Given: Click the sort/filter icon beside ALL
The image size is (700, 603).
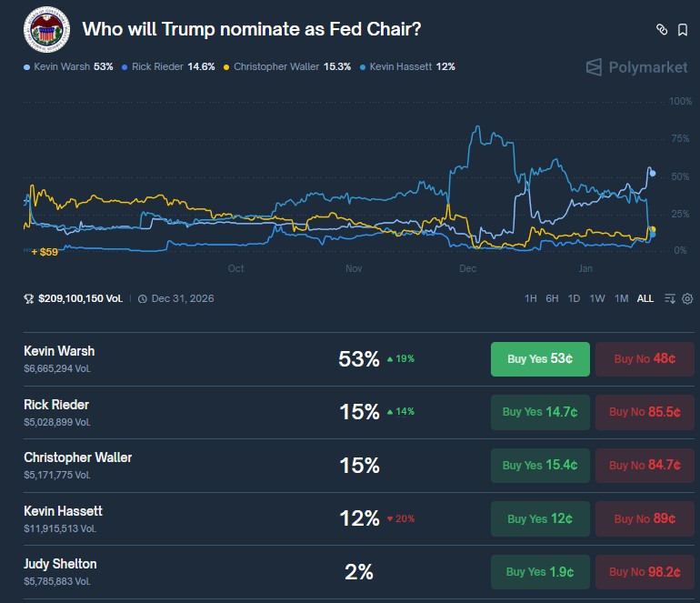Looking at the screenshot, I should 670,298.
